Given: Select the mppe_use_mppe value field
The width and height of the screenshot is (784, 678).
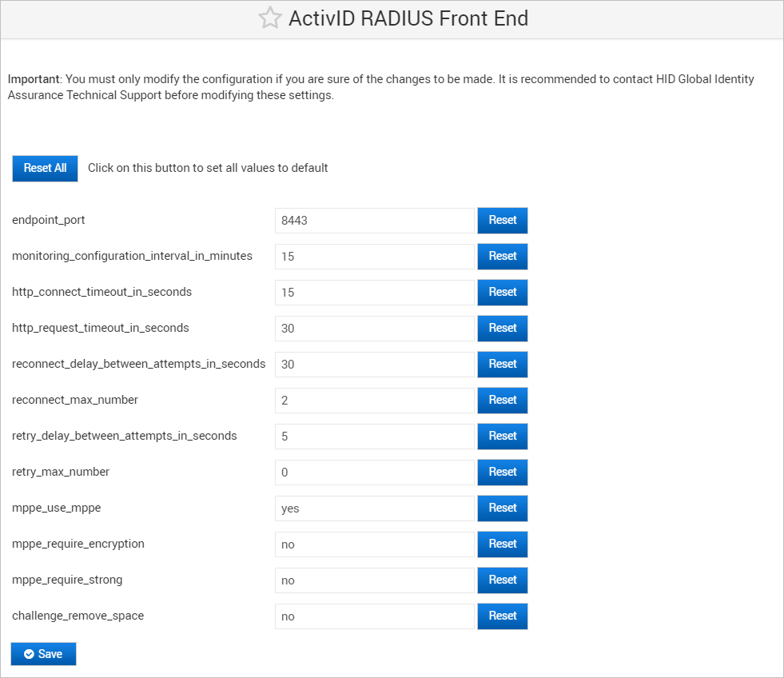Looking at the screenshot, I should [374, 508].
